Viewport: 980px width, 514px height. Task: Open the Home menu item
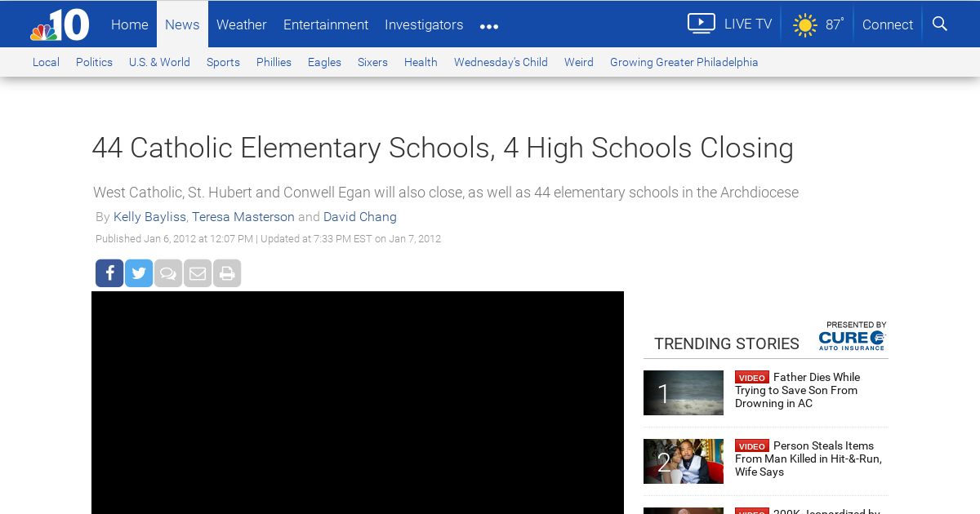click(130, 24)
